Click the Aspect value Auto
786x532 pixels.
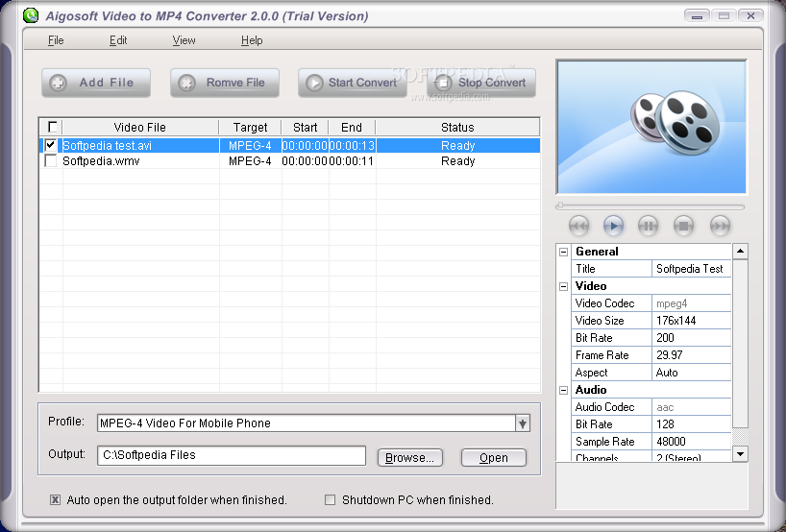(691, 373)
